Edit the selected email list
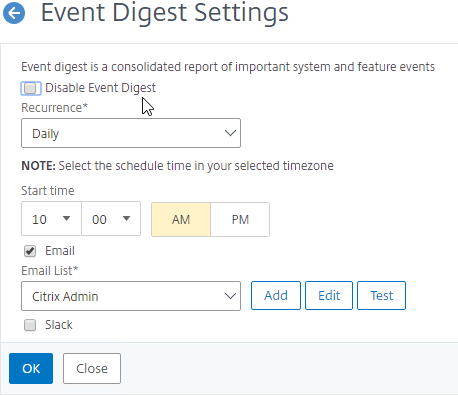The height and width of the screenshot is (395, 458). (329, 295)
